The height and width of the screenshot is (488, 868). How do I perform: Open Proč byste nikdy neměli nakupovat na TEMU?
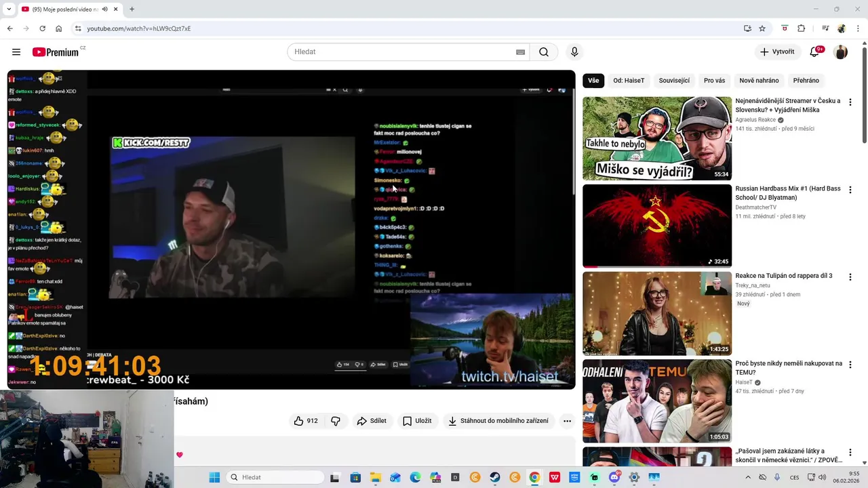[789, 368]
